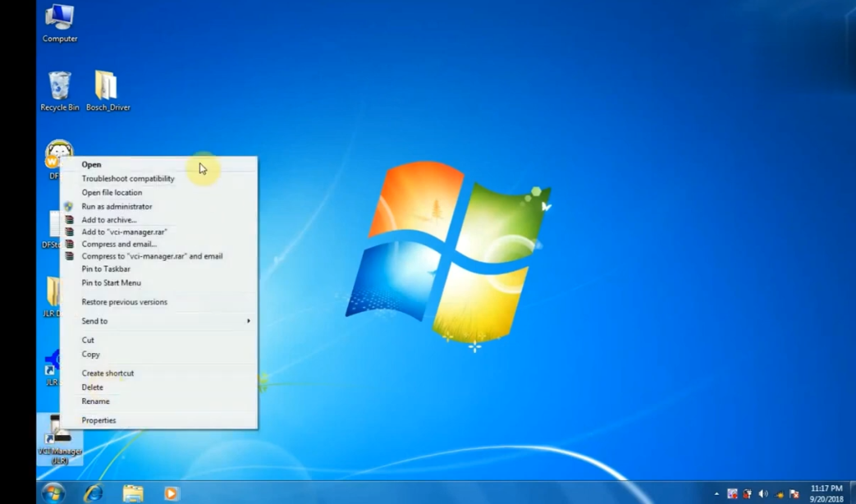The height and width of the screenshot is (504, 856).
Task: Show hidden tray icons arrow
Action: (716, 494)
